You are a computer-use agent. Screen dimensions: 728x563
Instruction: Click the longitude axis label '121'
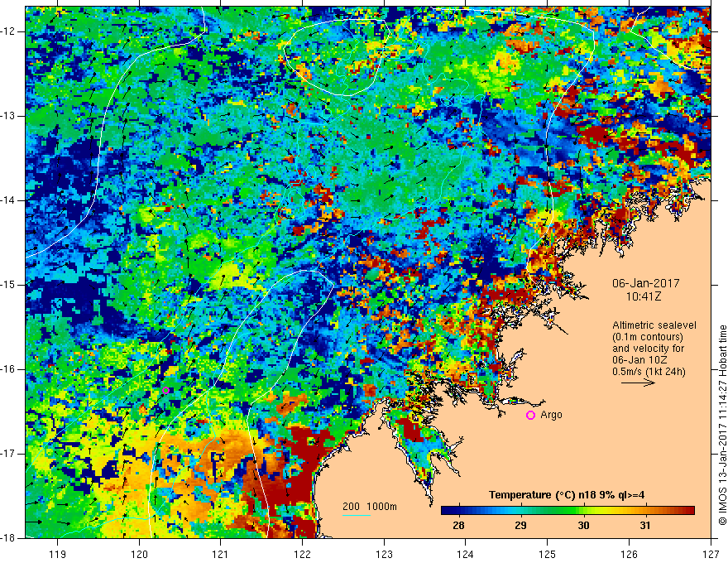[x=221, y=554]
